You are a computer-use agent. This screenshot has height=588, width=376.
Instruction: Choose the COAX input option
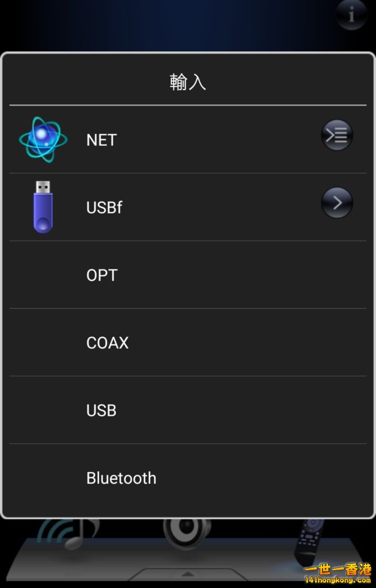point(108,343)
